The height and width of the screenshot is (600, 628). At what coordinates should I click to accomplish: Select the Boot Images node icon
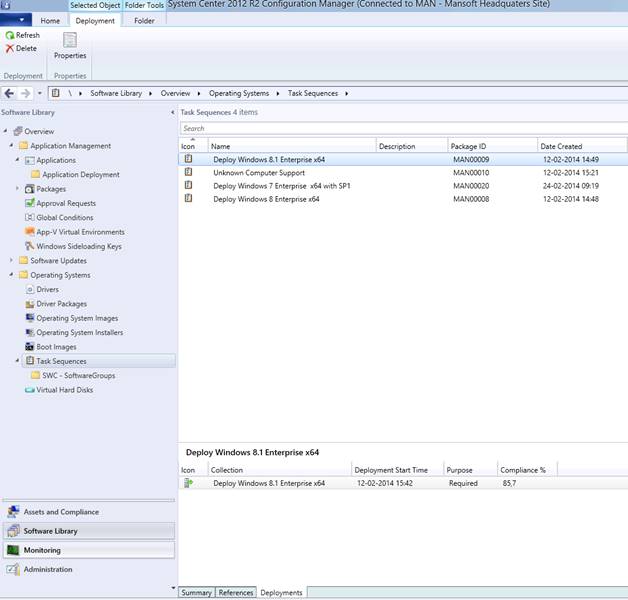(x=29, y=347)
